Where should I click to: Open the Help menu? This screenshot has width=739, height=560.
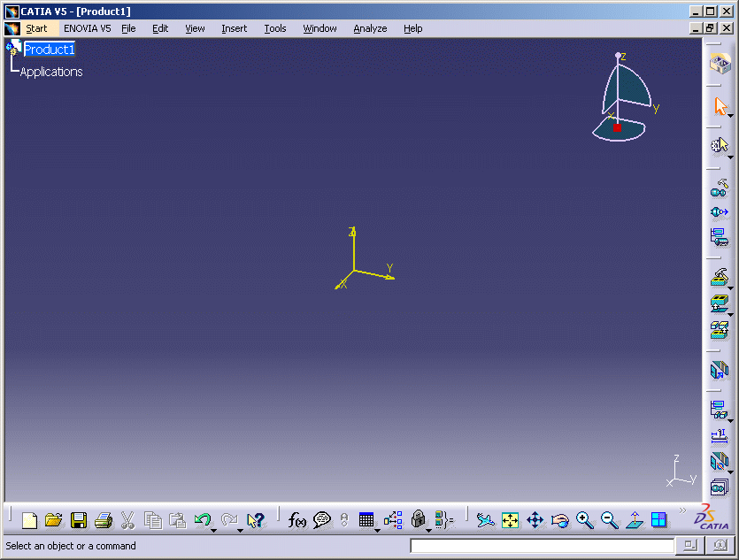pyautogui.click(x=412, y=28)
